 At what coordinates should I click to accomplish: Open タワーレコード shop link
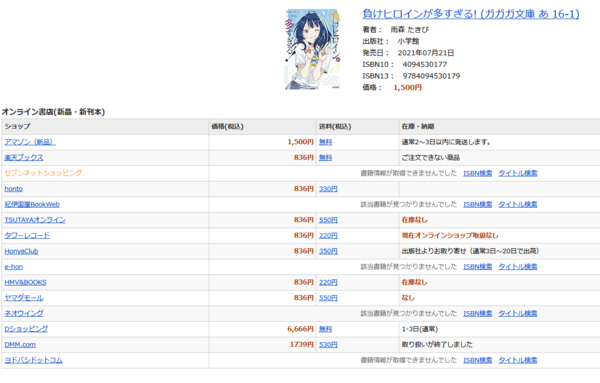(27, 236)
